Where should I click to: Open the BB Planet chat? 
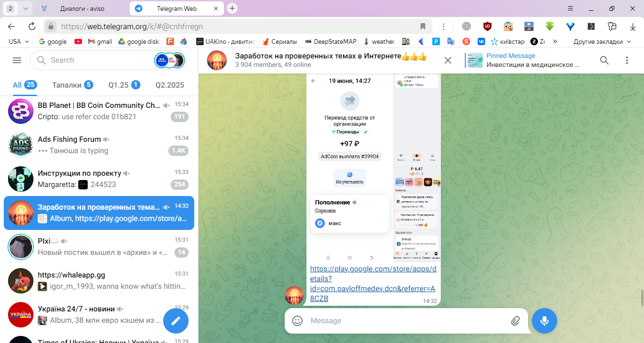[x=99, y=111]
